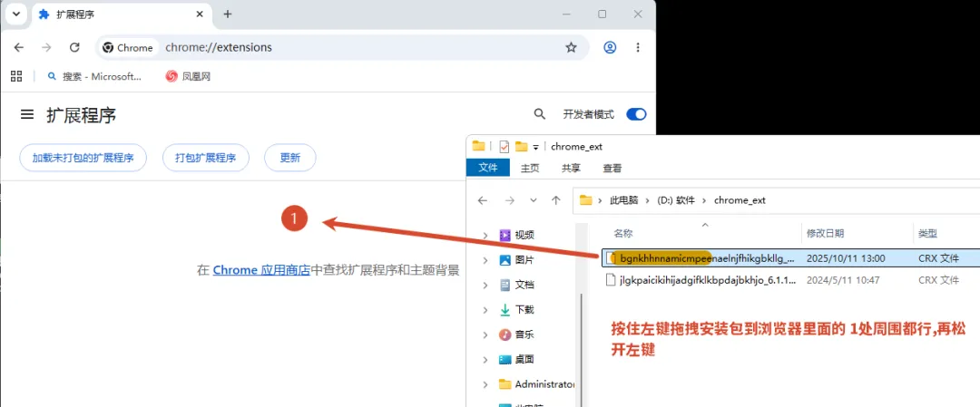Image resolution: width=980 pixels, height=407 pixels.
Task: Click chrome_ext in the breadcrumb path
Action: point(740,200)
